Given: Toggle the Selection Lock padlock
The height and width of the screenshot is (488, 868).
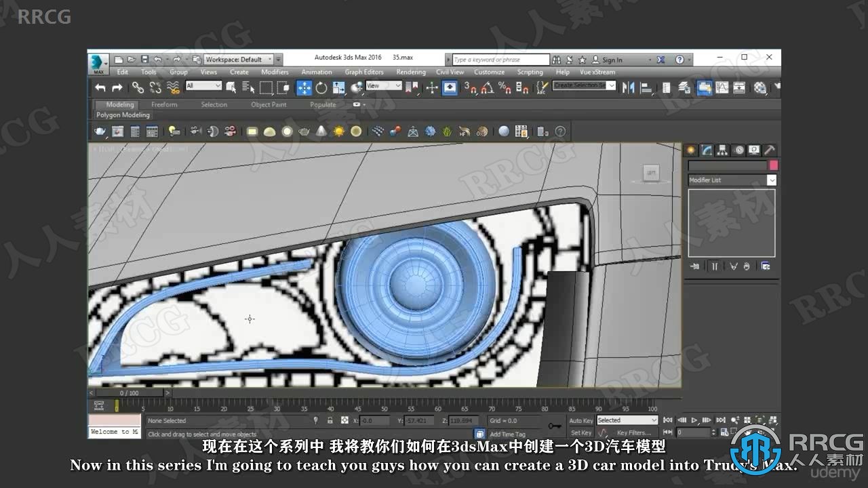Looking at the screenshot, I should [330, 420].
